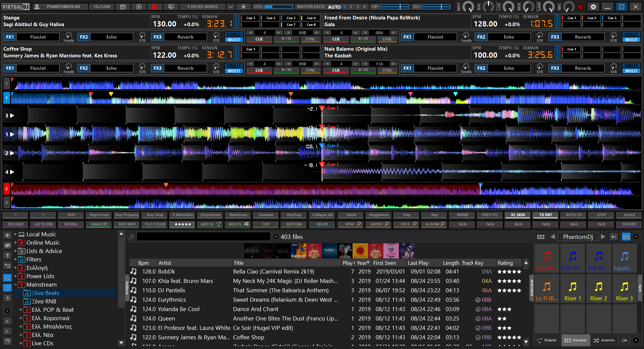This screenshot has width=644, height=349.
Task: Click the go-back arrow icon in sidebar
Action: pos(7,265)
